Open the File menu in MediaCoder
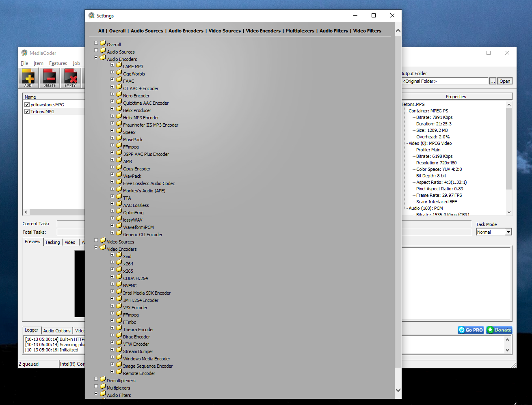Image resolution: width=532 pixels, height=405 pixels. (x=24, y=63)
